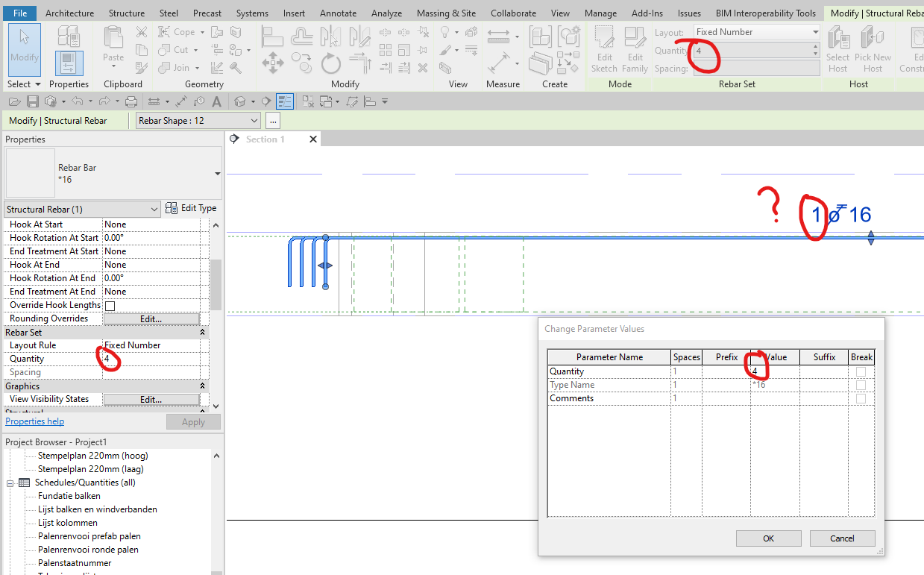The height and width of the screenshot is (575, 924).
Task: Select the Move tool in Modify panel
Action: 273,63
